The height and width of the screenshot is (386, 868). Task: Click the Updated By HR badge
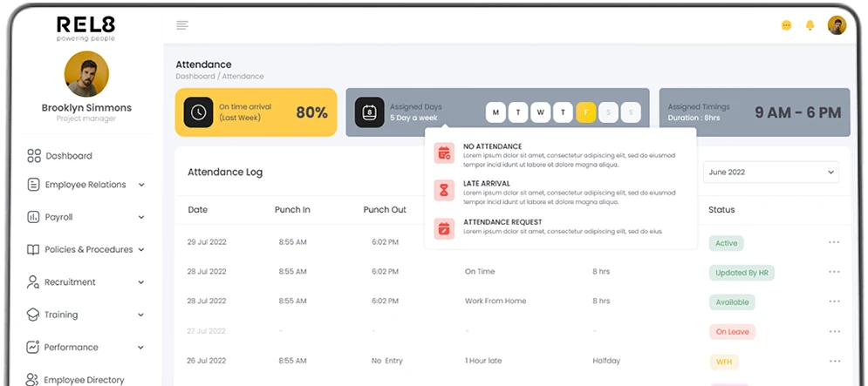click(x=742, y=273)
